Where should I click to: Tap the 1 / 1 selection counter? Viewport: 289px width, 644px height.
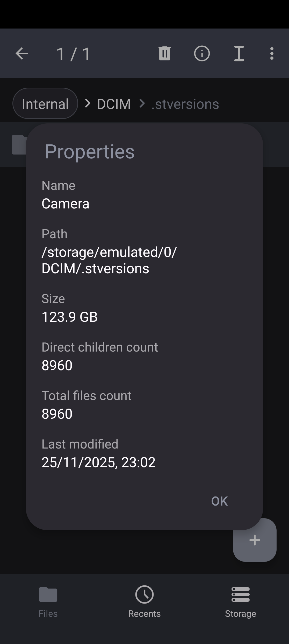pyautogui.click(x=73, y=54)
